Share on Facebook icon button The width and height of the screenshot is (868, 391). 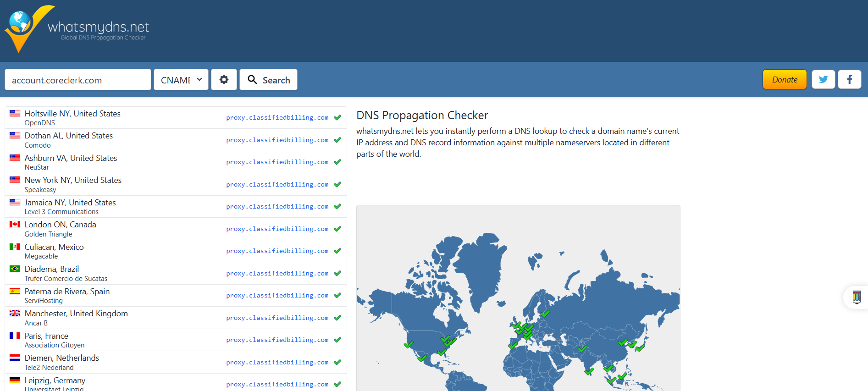tap(850, 79)
